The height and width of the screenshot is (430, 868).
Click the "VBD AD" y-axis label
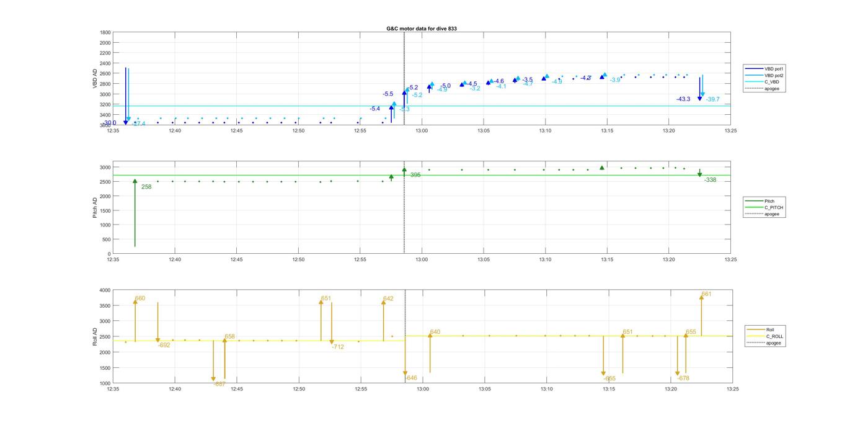95,78
